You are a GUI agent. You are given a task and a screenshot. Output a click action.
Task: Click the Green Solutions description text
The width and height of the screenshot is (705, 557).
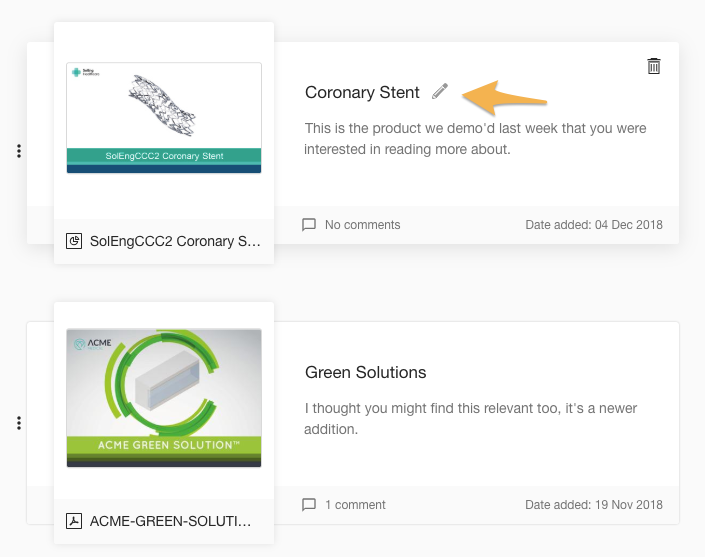pos(470,419)
